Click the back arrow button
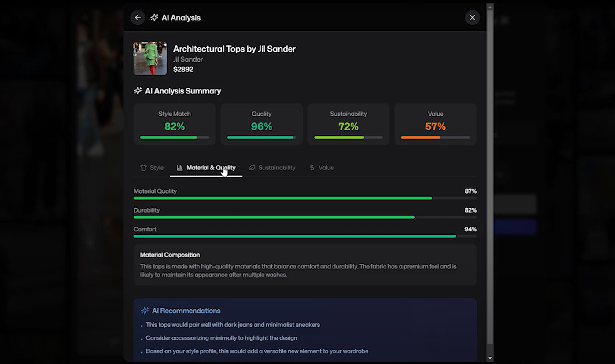The height and width of the screenshot is (364, 615). pos(138,18)
